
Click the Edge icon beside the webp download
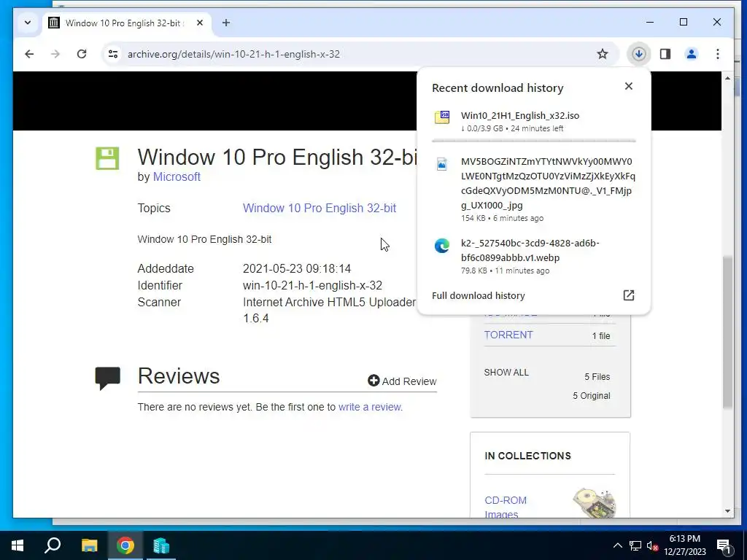click(442, 246)
